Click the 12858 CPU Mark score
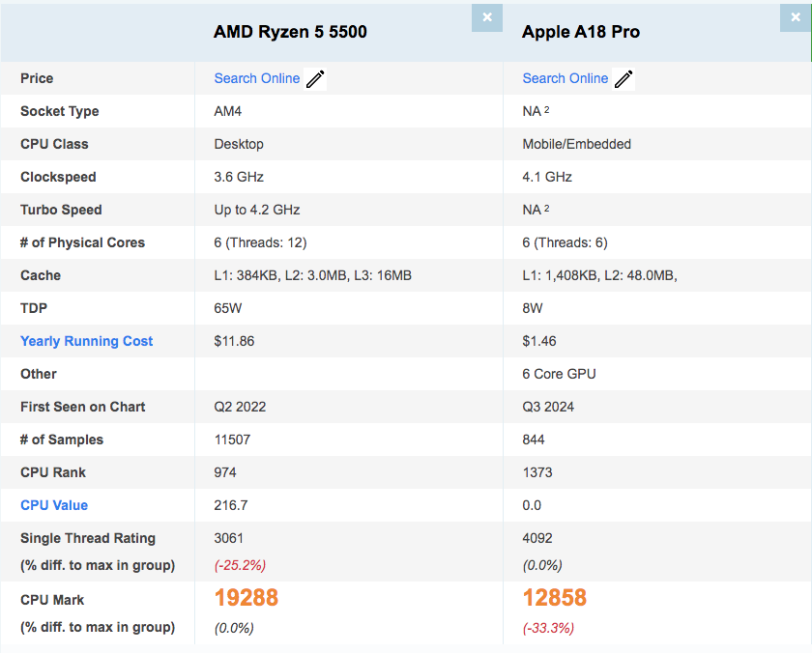 pos(555,598)
